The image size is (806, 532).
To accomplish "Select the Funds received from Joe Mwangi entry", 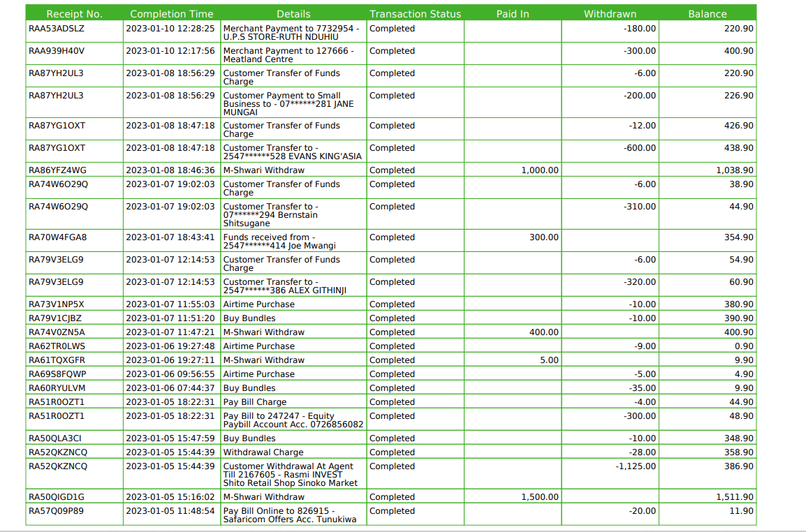I will [x=293, y=242].
